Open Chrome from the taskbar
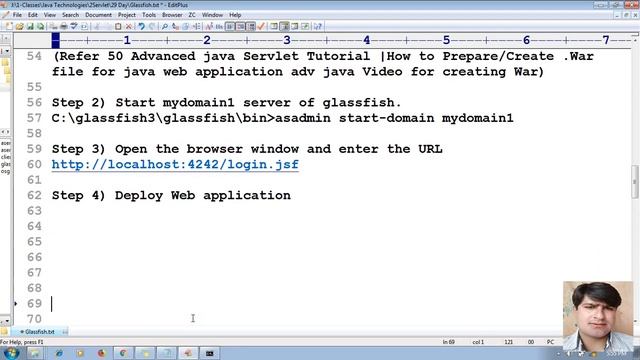Viewport: 640px width, 360px height. coord(123,353)
